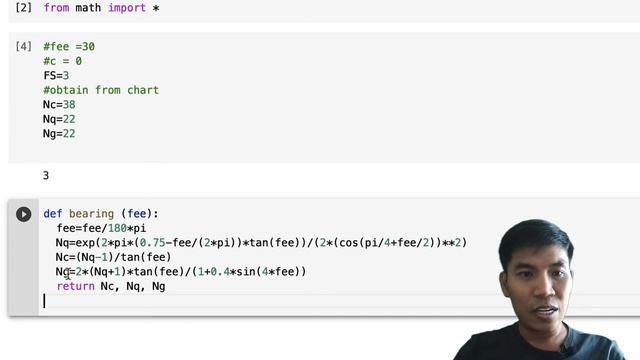Place cursor on the 'FS=3' line
Viewport: 640px width, 360px height.
56,76
